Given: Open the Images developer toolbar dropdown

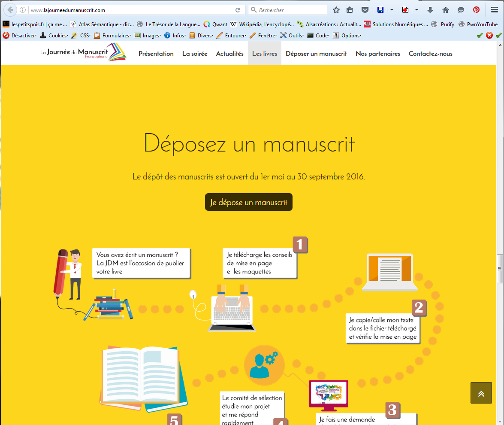Looking at the screenshot, I should [148, 36].
